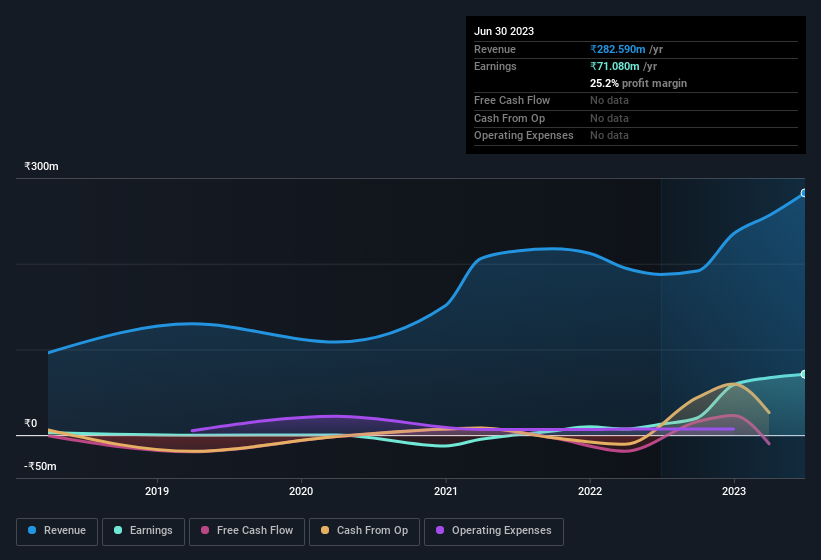Click the Free Cash Flow row in the tooltip
821x560 pixels.
pyautogui.click(x=636, y=100)
